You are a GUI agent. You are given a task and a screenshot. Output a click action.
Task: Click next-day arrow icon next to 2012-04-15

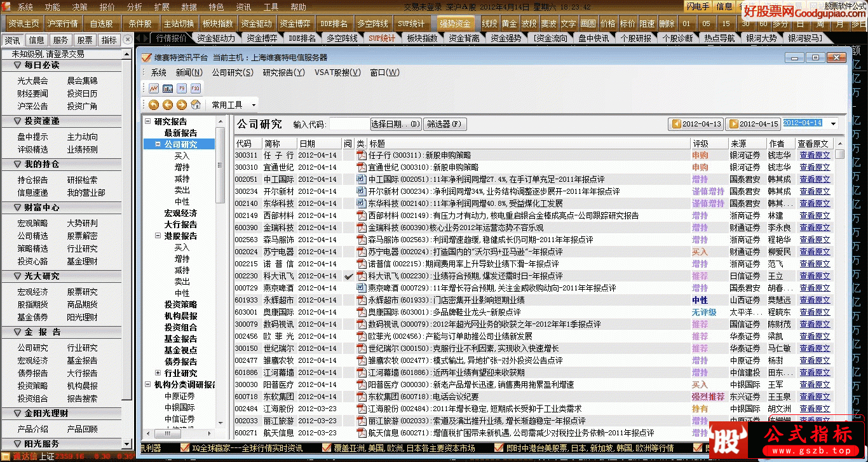pyautogui.click(x=733, y=124)
